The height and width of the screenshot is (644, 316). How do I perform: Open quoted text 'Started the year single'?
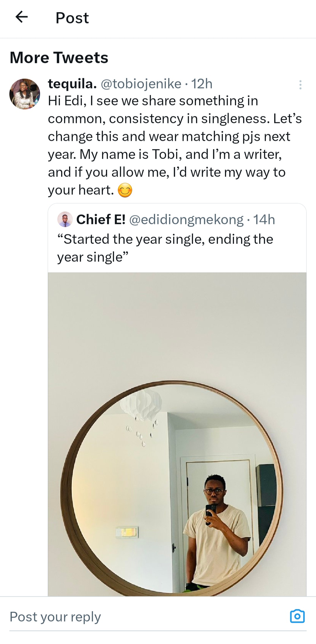(x=165, y=248)
